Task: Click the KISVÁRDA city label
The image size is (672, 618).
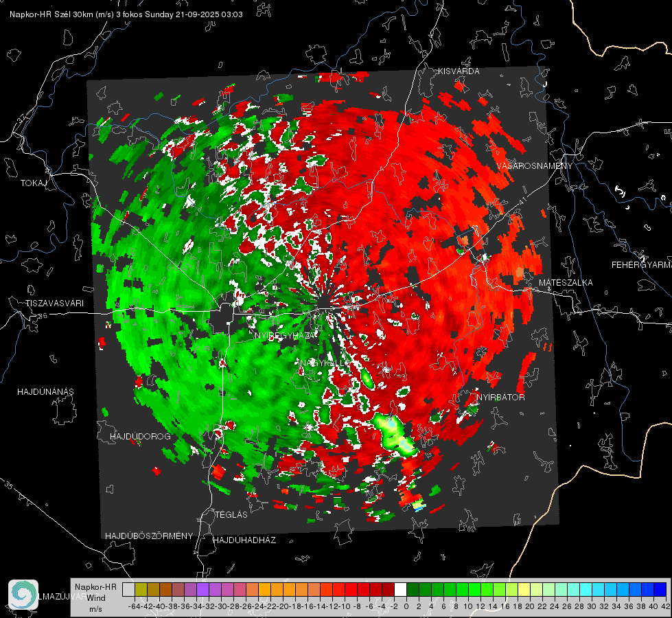Action: coord(459,71)
